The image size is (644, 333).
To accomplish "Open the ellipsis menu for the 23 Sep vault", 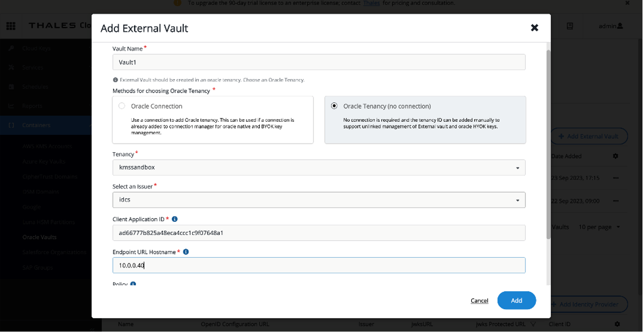I will [x=616, y=178].
